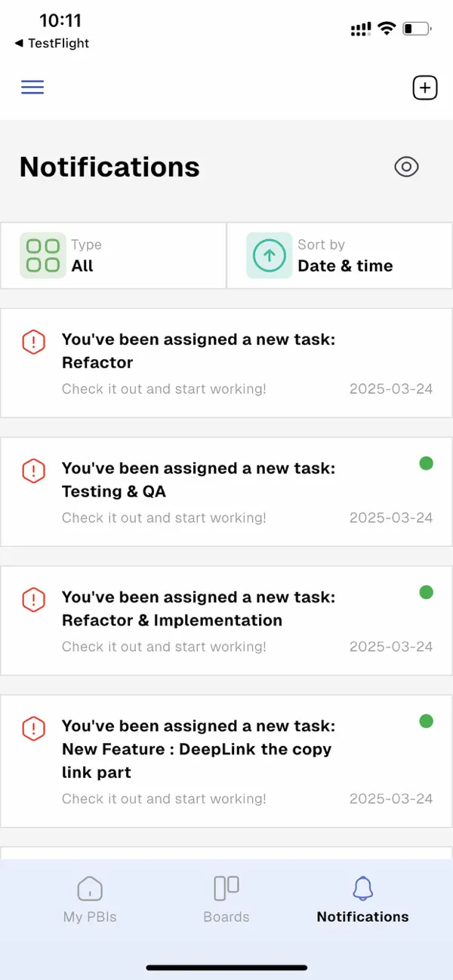Open the Refactor task notification card

coord(226,363)
